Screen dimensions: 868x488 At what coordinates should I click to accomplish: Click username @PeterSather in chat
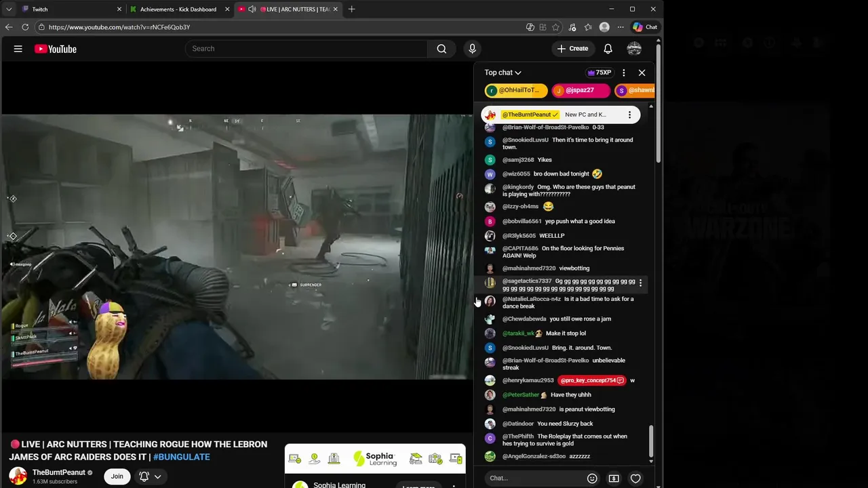(x=521, y=395)
